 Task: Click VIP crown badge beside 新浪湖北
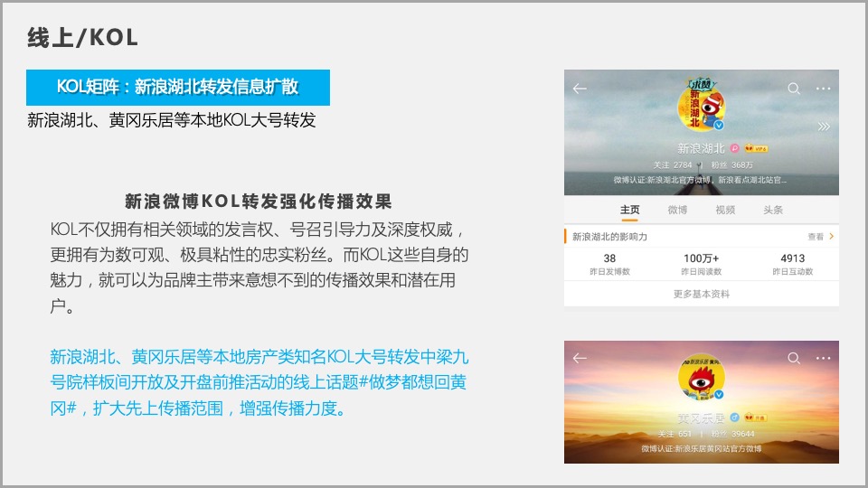(x=756, y=148)
